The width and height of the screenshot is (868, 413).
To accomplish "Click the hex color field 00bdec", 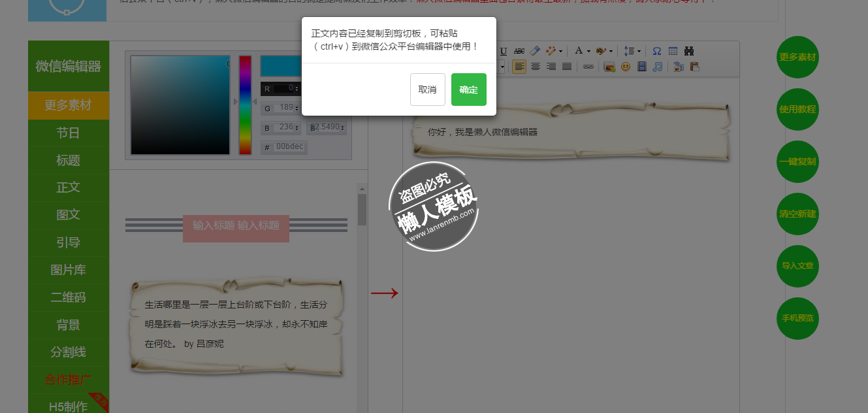I will 290,147.
